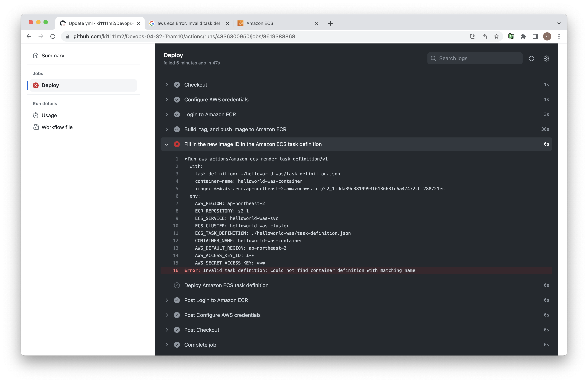
Task: Open the Extensions puzzle icon
Action: point(523,37)
